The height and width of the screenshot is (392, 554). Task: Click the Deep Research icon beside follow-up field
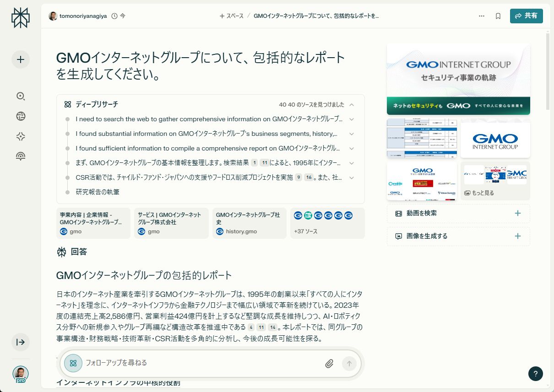tap(73, 363)
